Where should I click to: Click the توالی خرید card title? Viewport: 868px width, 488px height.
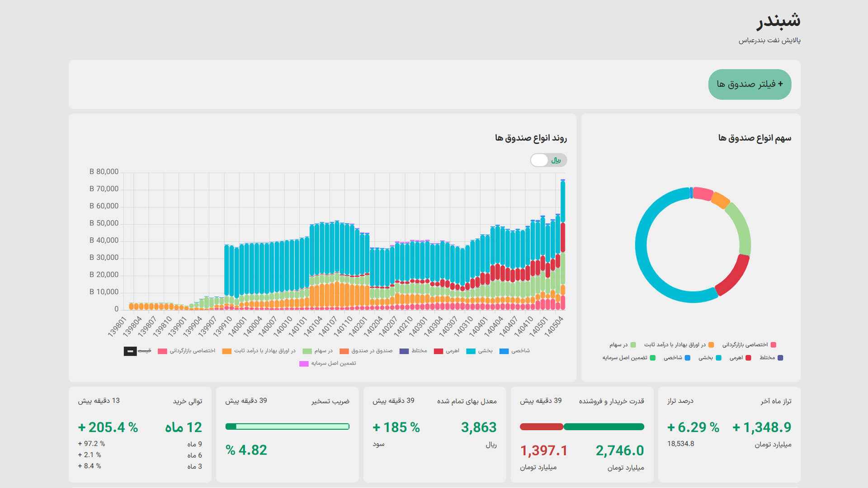[188, 401]
